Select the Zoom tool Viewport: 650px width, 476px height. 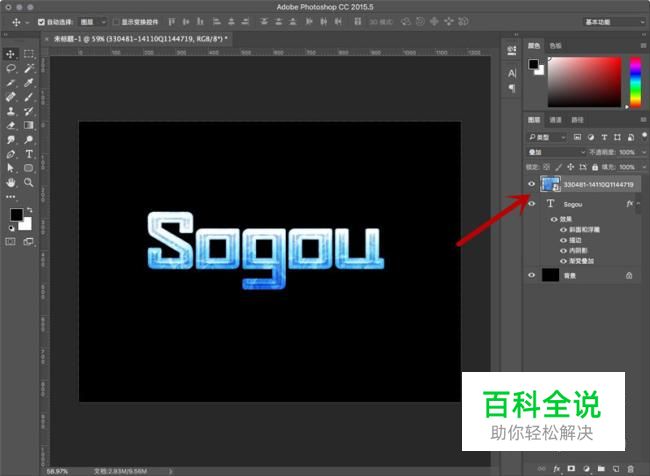click(29, 182)
